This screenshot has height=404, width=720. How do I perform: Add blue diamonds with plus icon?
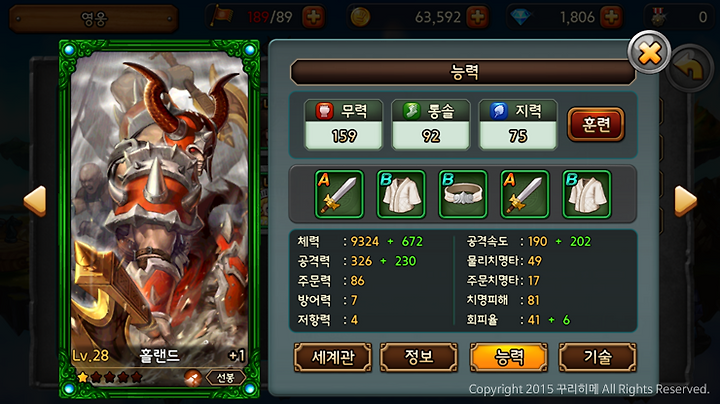(x=611, y=17)
